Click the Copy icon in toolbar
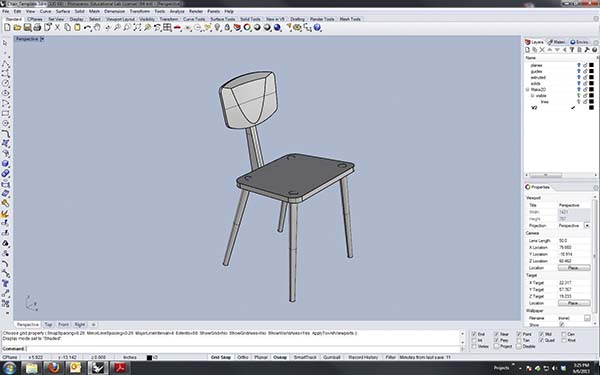 (67, 28)
